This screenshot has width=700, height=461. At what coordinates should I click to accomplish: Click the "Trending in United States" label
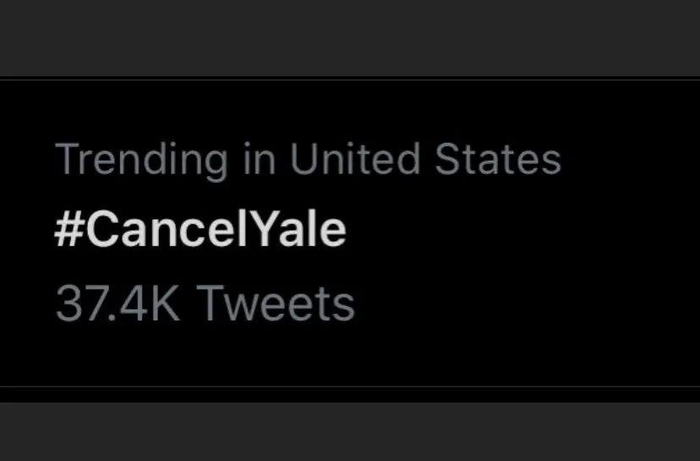click(307, 160)
